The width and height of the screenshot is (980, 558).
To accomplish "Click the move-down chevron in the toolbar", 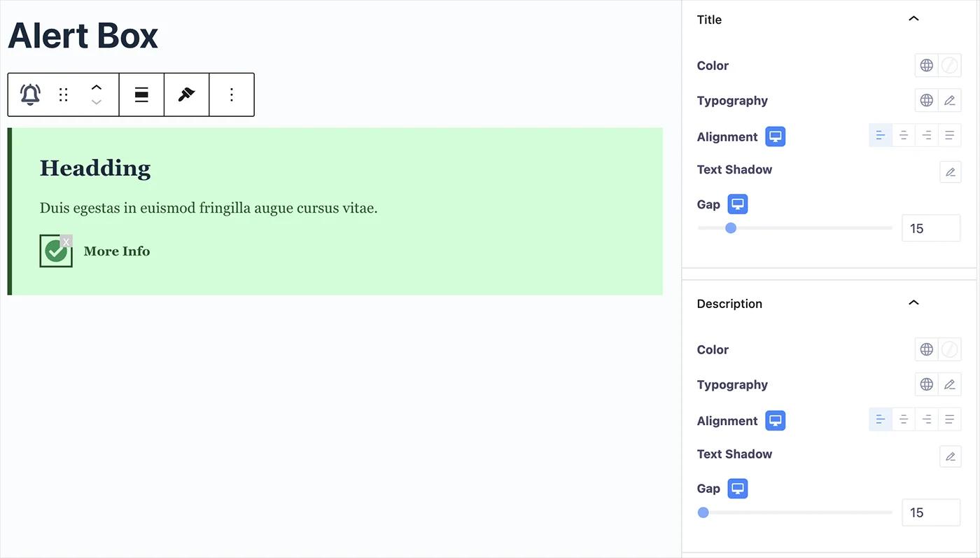I will [x=96, y=102].
